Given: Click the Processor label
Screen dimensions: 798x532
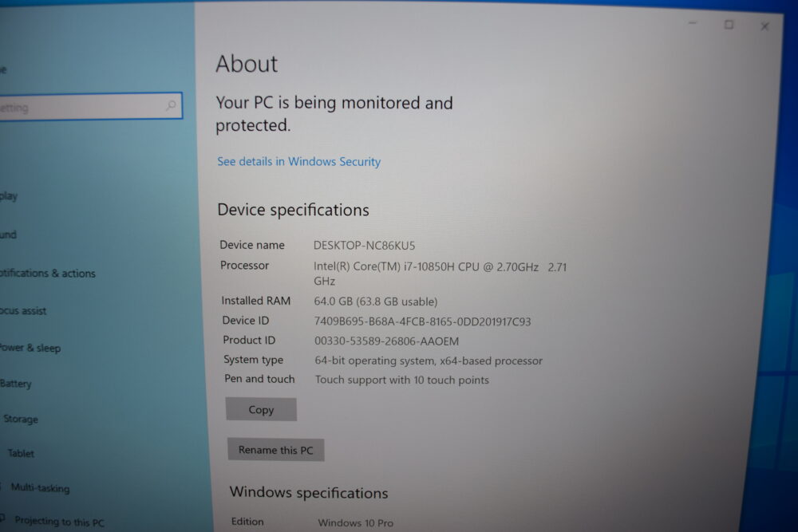Looking at the screenshot, I should (244, 265).
